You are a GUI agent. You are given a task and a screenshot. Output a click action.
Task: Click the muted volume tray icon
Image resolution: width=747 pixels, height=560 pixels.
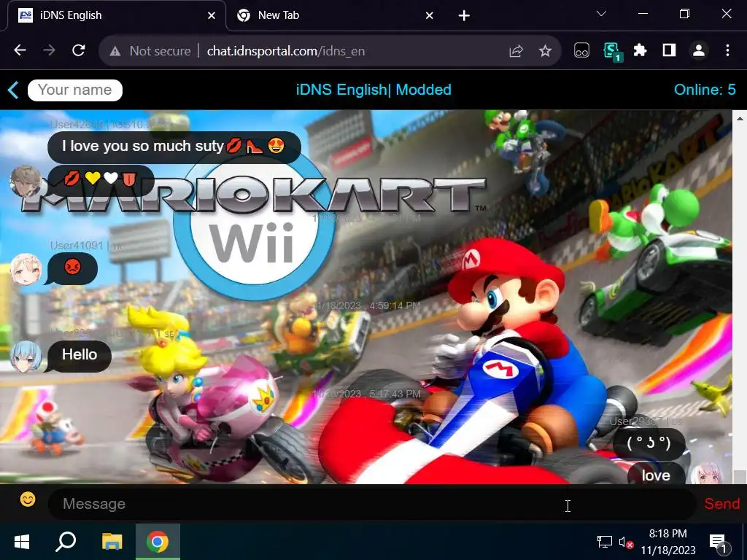click(x=625, y=542)
